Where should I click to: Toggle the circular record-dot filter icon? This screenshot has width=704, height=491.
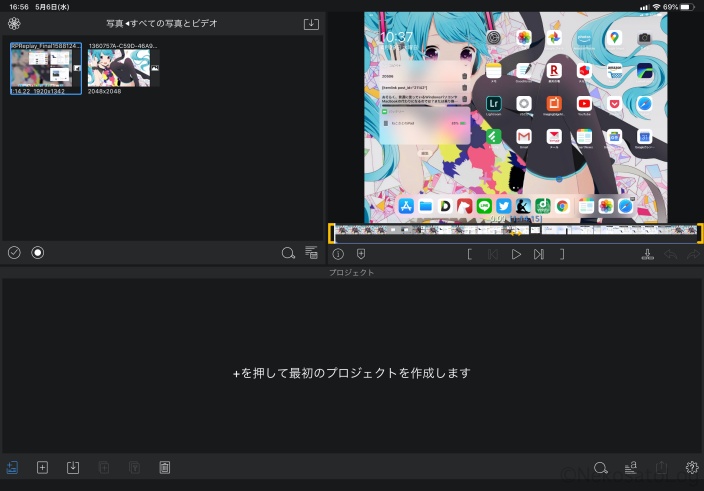pyautogui.click(x=38, y=253)
